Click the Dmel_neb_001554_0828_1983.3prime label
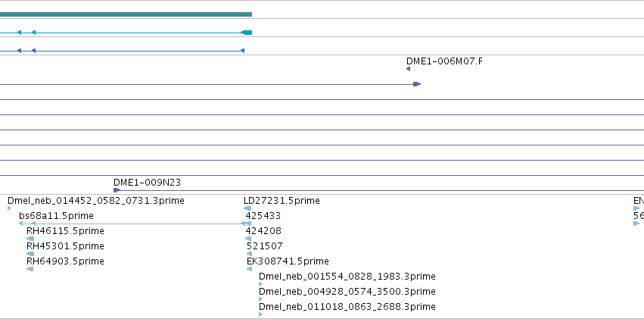Image resolution: width=644 pixels, height=319 pixels. pyautogui.click(x=347, y=277)
